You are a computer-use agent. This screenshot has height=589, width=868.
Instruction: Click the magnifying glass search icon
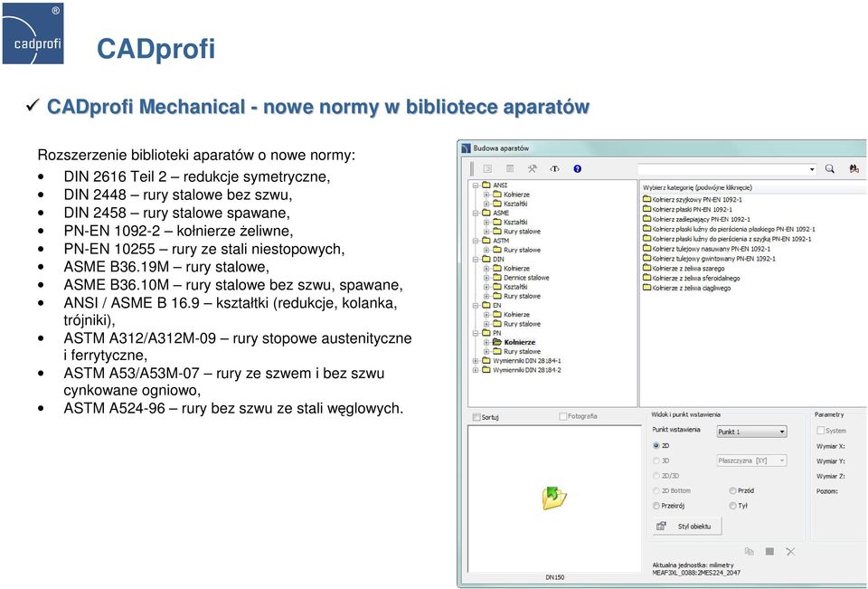coord(830,169)
